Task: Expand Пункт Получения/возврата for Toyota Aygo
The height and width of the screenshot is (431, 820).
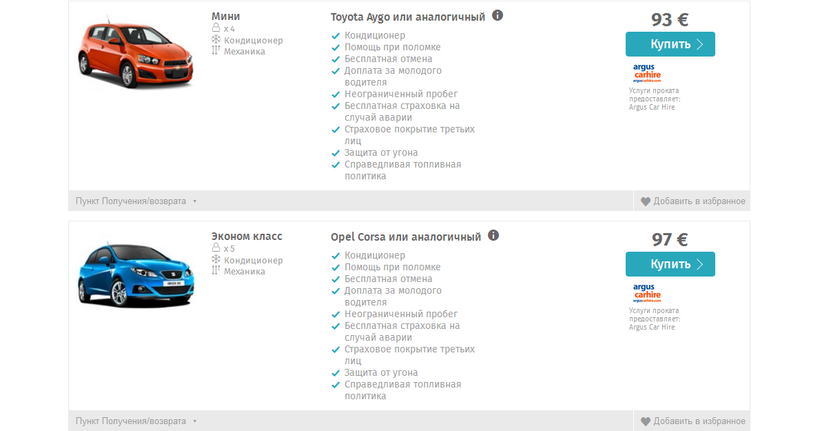Action: coord(136,201)
